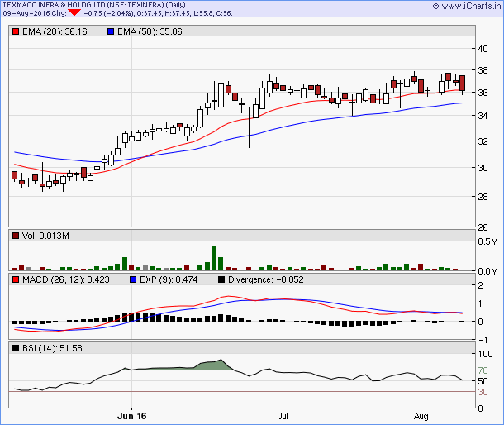504x425 pixels.
Task: Click the www.iCharts.in watermark link text
Action: coord(471,6)
